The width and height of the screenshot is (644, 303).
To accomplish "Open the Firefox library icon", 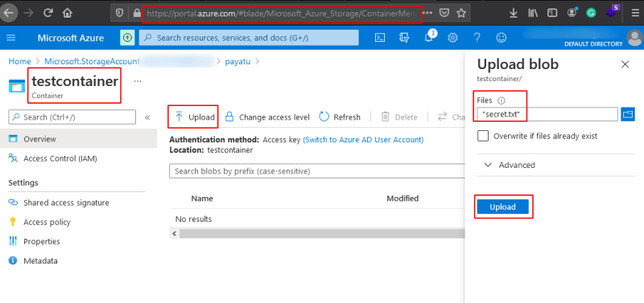I will coord(533,13).
